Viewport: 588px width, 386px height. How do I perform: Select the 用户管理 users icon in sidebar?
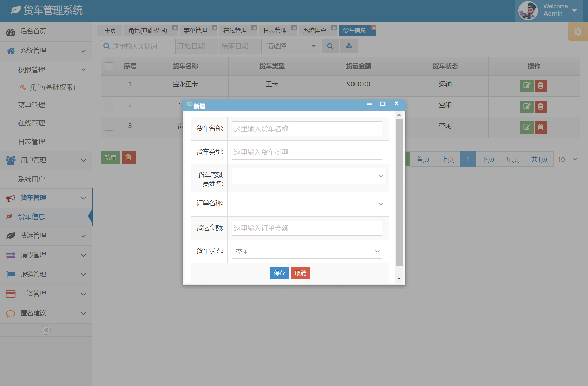(x=10, y=160)
